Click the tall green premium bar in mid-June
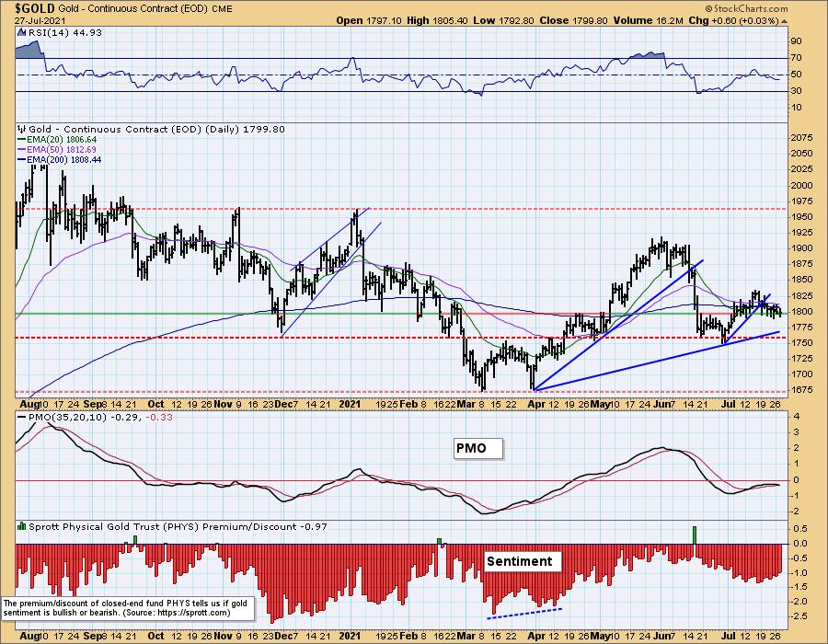Viewport: 828px width, 644px height. [695, 535]
